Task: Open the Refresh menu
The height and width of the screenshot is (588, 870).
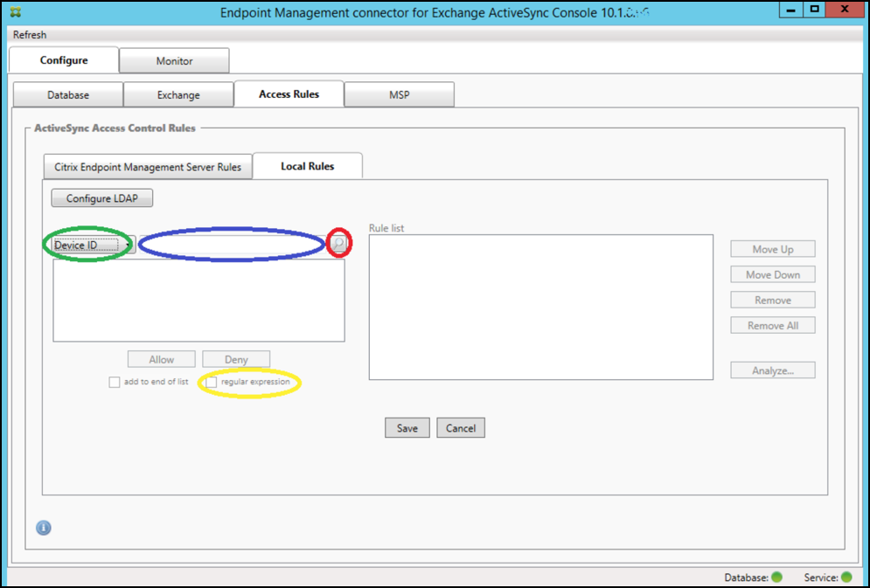Action: [30, 35]
